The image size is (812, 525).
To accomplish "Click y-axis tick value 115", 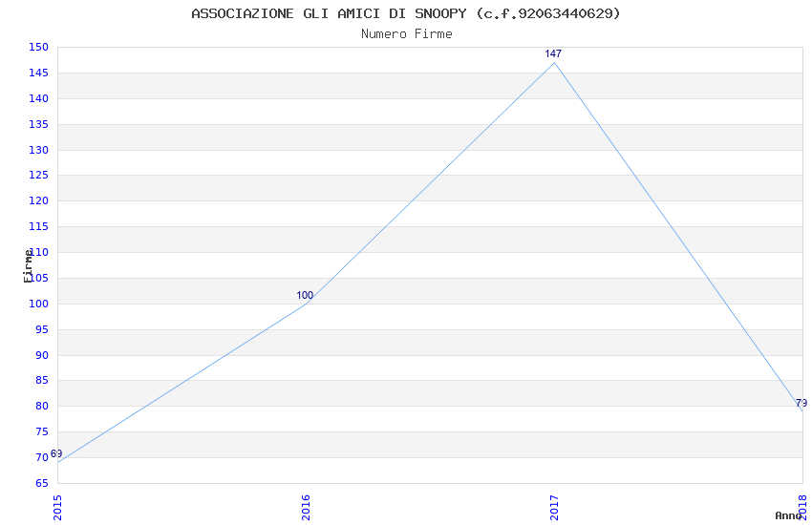I will 38,226.
